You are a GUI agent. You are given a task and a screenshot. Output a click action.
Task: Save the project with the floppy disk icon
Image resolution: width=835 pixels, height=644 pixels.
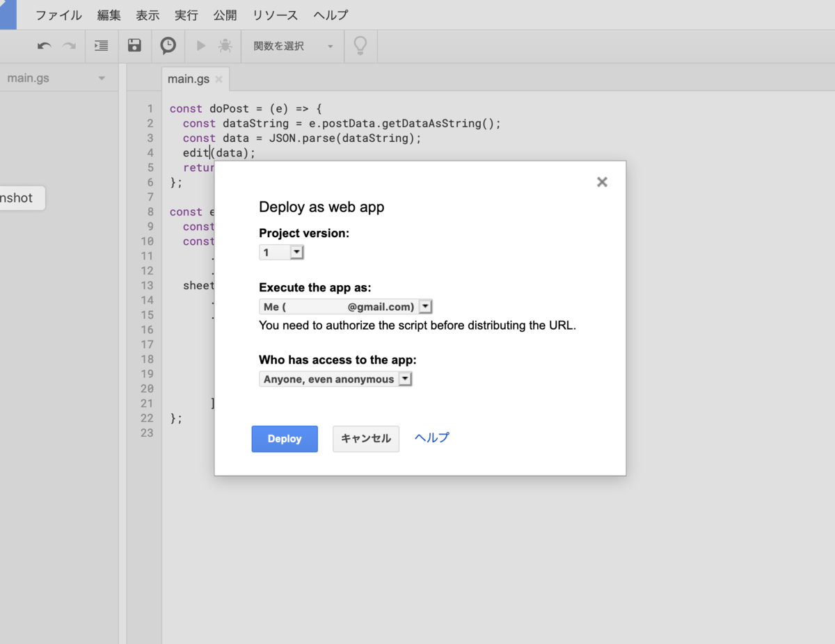pos(134,46)
